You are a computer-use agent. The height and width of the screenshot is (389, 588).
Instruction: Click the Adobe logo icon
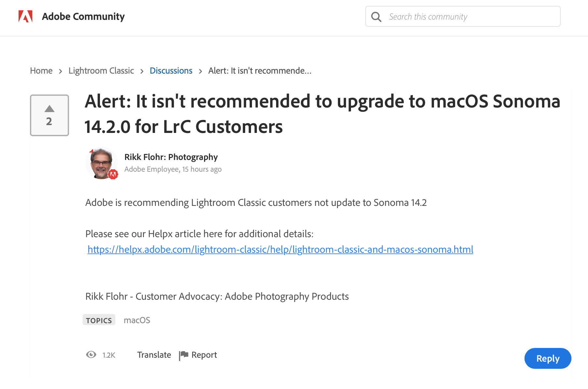point(25,16)
